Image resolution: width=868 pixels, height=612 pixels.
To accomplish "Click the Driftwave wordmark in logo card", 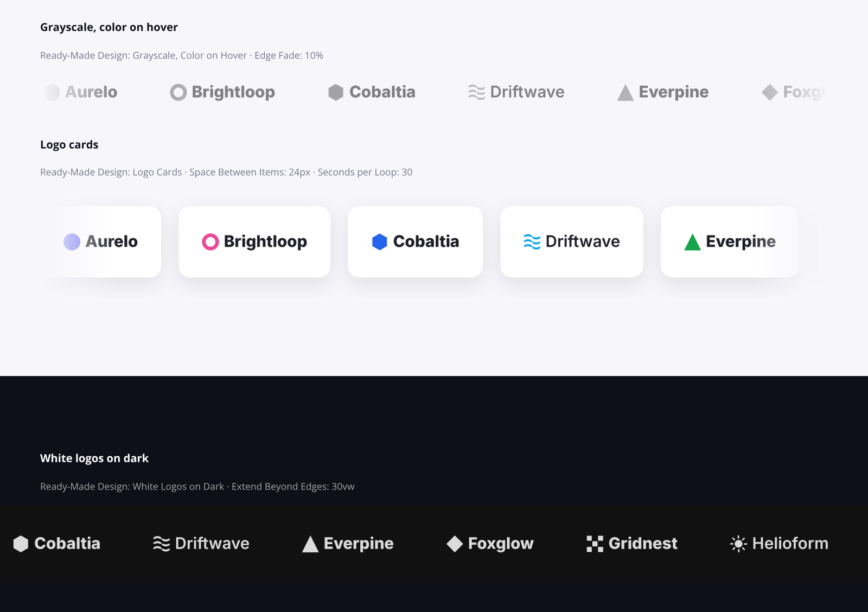I will 583,241.
